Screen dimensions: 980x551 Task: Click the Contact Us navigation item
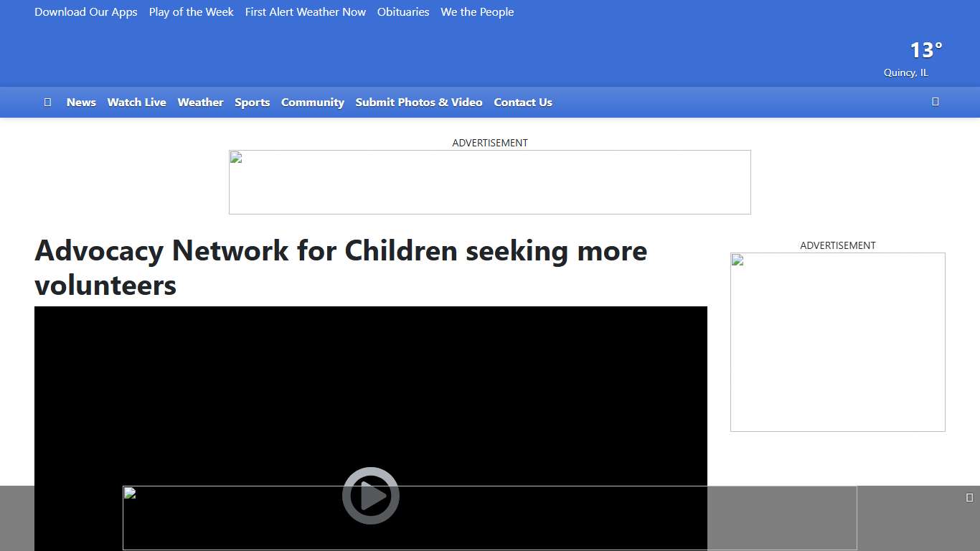523,102
